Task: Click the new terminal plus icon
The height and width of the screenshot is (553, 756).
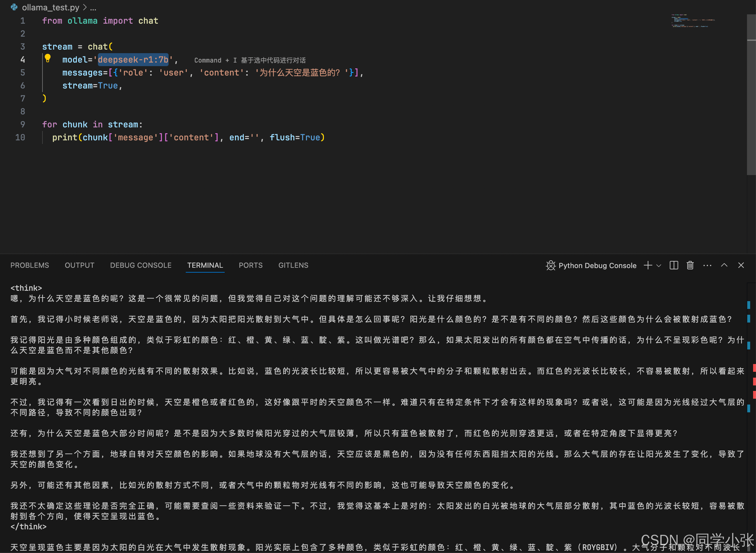Action: pyautogui.click(x=648, y=265)
